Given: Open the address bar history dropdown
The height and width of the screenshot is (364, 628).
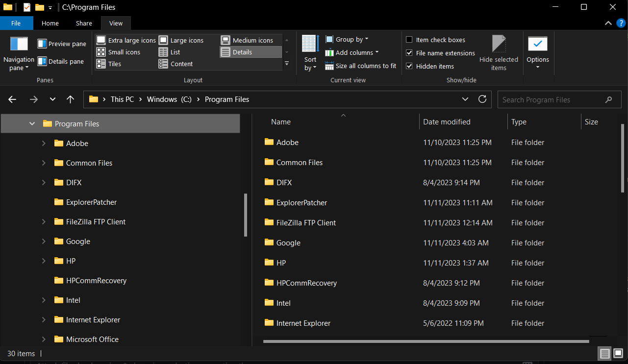Looking at the screenshot, I should click(465, 99).
